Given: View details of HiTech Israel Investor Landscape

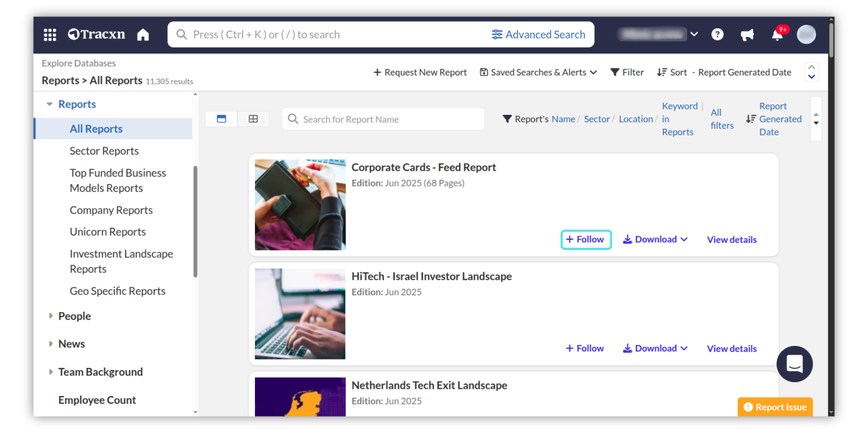Looking at the screenshot, I should [x=731, y=349].
